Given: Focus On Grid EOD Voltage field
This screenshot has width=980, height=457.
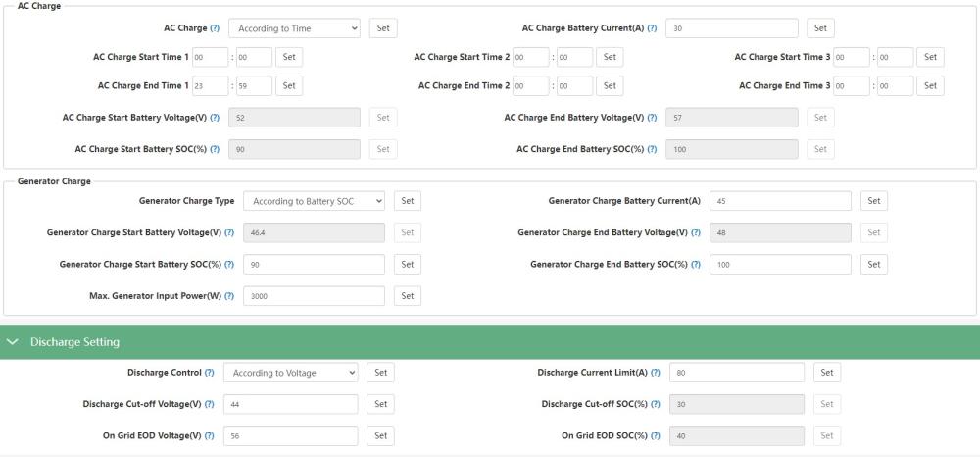Looking at the screenshot, I should click(291, 436).
